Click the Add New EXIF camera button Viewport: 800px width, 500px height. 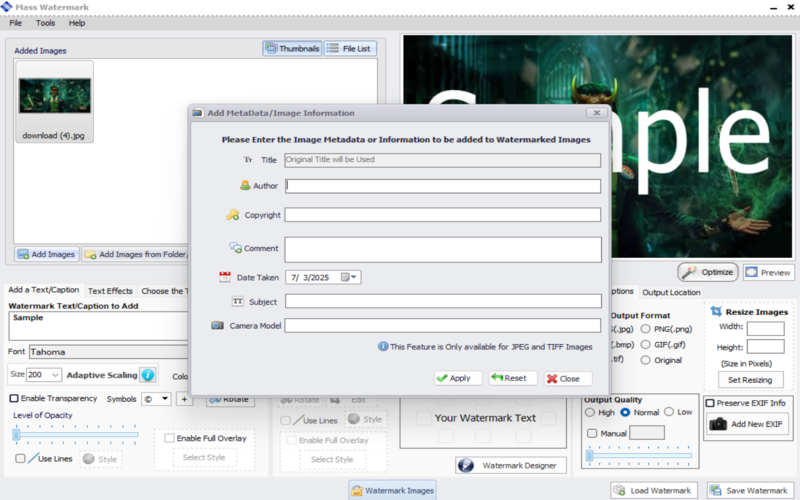point(748,424)
